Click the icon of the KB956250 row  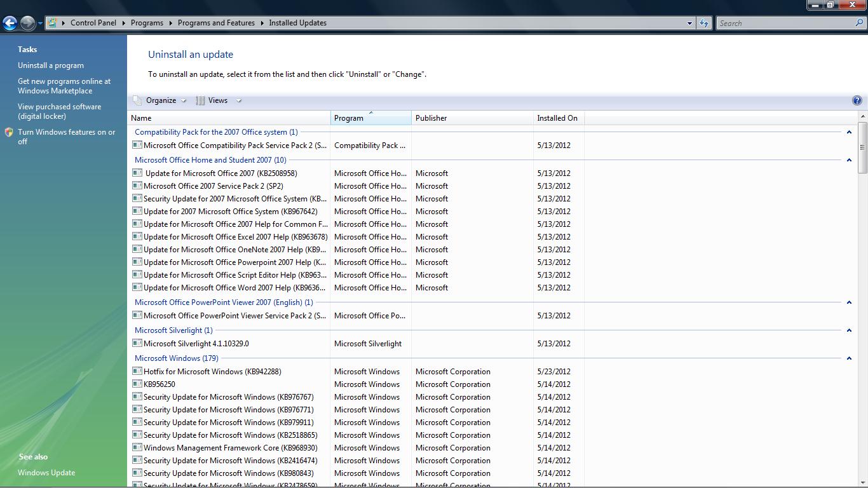click(x=137, y=384)
